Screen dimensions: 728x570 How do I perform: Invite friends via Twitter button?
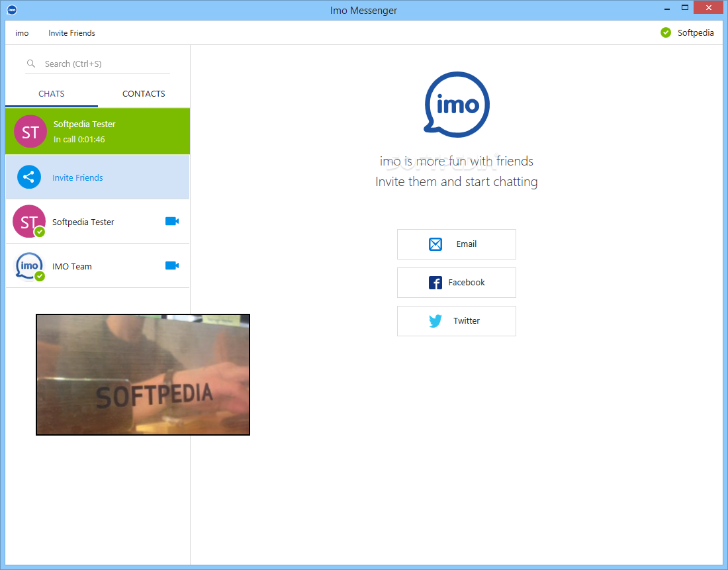(457, 321)
